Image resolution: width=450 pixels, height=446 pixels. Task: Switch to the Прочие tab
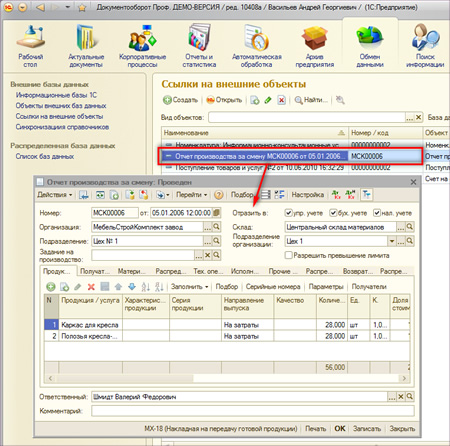click(x=283, y=271)
